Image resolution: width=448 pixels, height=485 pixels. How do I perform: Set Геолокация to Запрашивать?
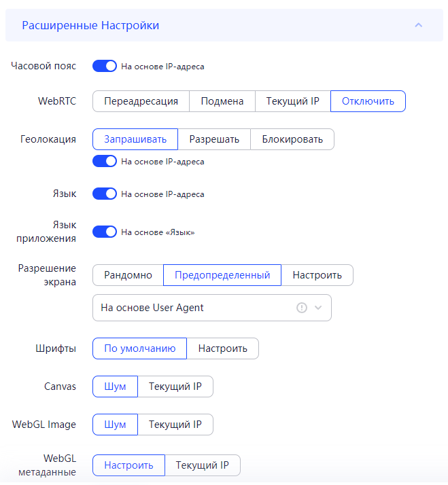click(x=135, y=139)
